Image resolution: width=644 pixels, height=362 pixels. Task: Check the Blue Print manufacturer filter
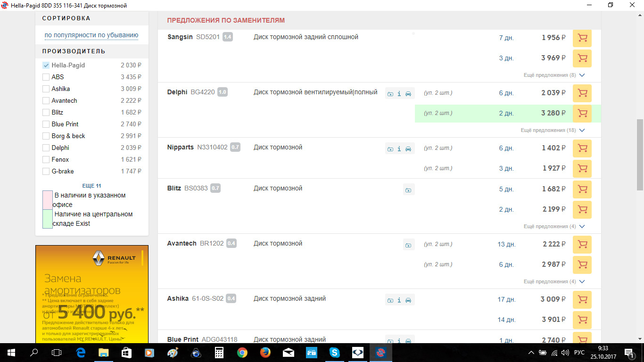(46, 124)
